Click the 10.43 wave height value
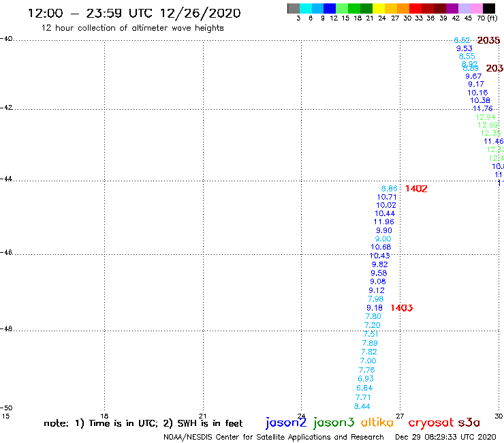This screenshot has height=443, width=504. [x=379, y=256]
